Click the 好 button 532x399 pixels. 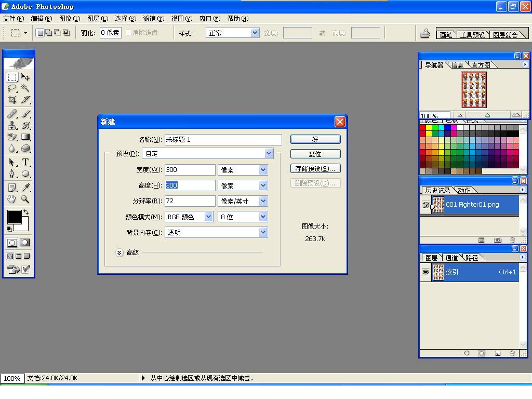pos(315,139)
